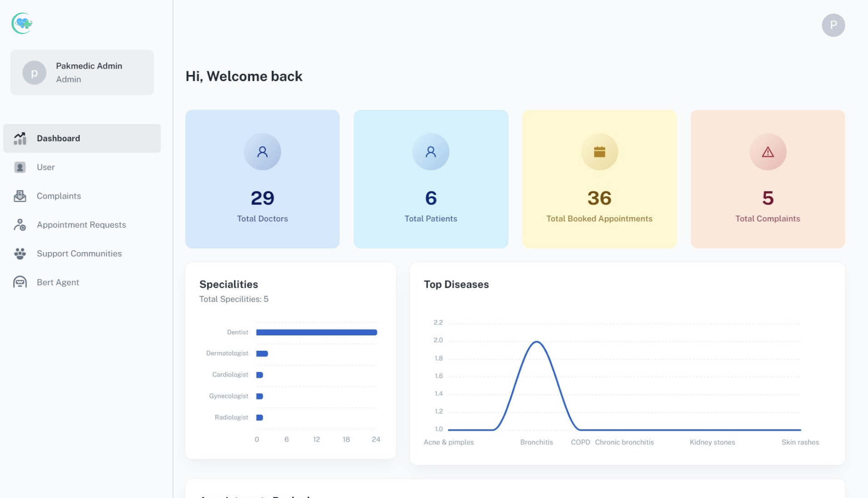Select the Pakmedic Admin account card
Viewport: 868px width, 498px height.
82,72
